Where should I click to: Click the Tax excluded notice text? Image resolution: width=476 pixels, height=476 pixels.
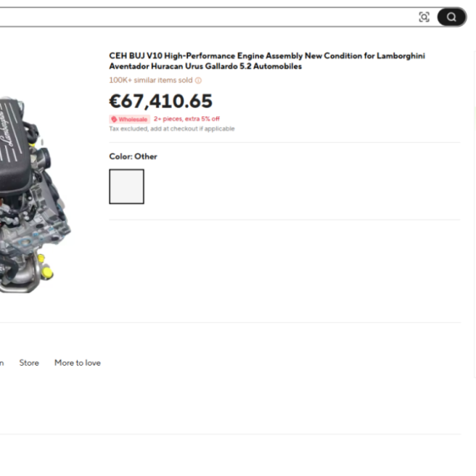[x=172, y=129]
